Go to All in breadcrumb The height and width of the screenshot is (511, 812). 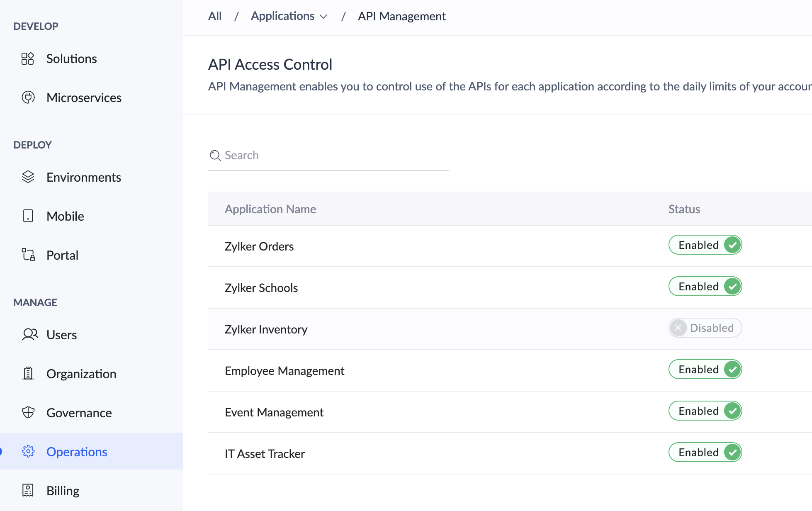[215, 16]
